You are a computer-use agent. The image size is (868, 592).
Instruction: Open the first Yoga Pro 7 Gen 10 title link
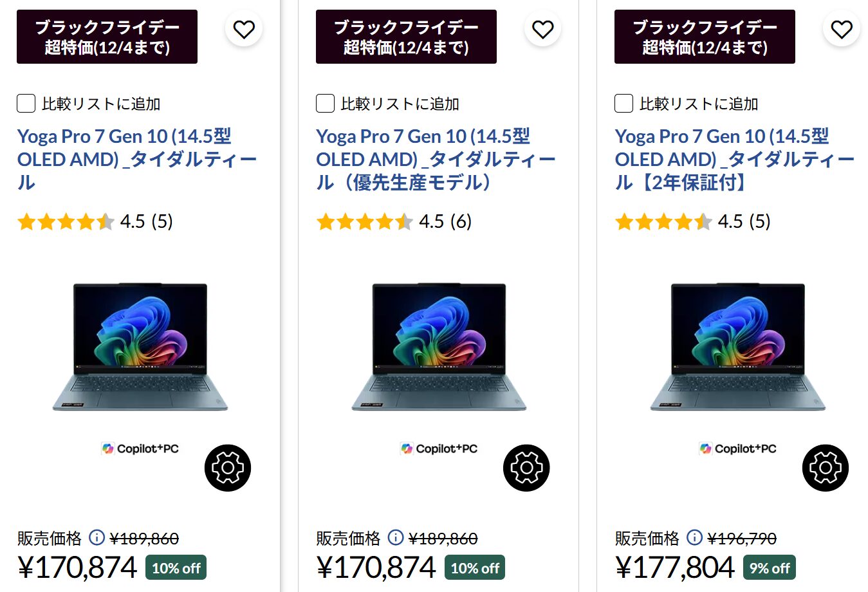click(x=136, y=159)
